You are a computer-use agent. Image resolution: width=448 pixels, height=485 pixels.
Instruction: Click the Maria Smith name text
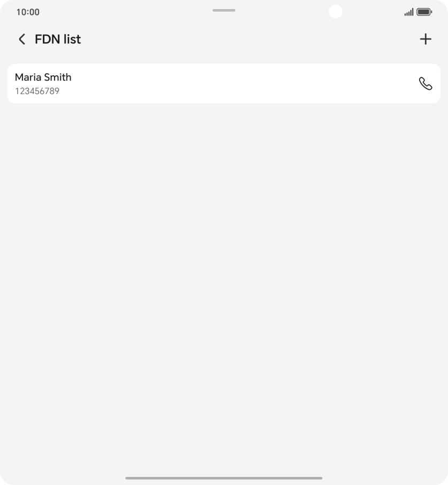43,77
